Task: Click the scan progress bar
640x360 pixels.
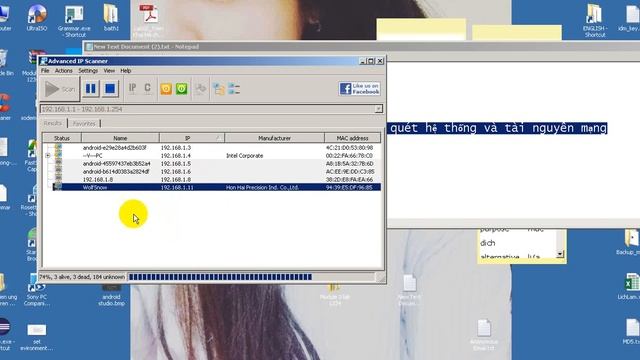Action: [x=251, y=277]
